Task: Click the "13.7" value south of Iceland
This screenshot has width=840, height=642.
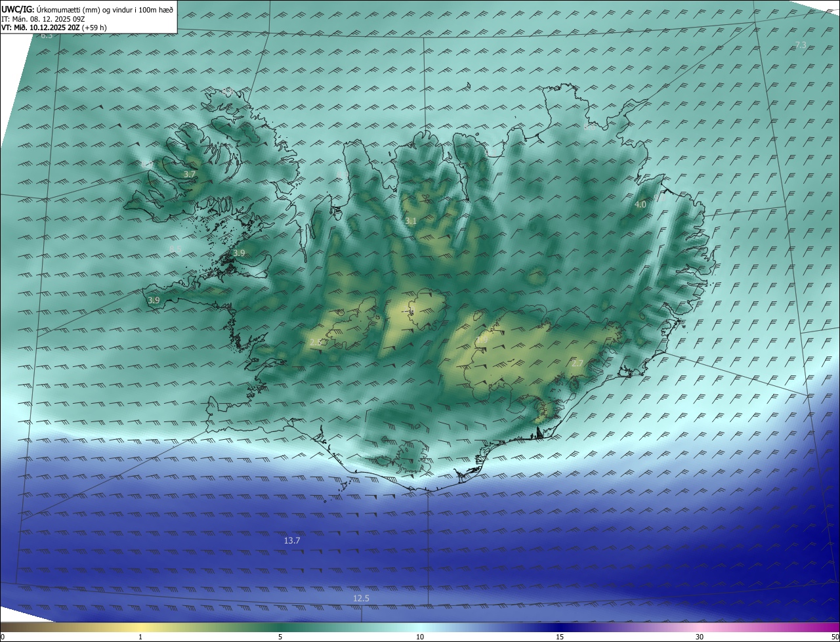Action: pos(292,541)
